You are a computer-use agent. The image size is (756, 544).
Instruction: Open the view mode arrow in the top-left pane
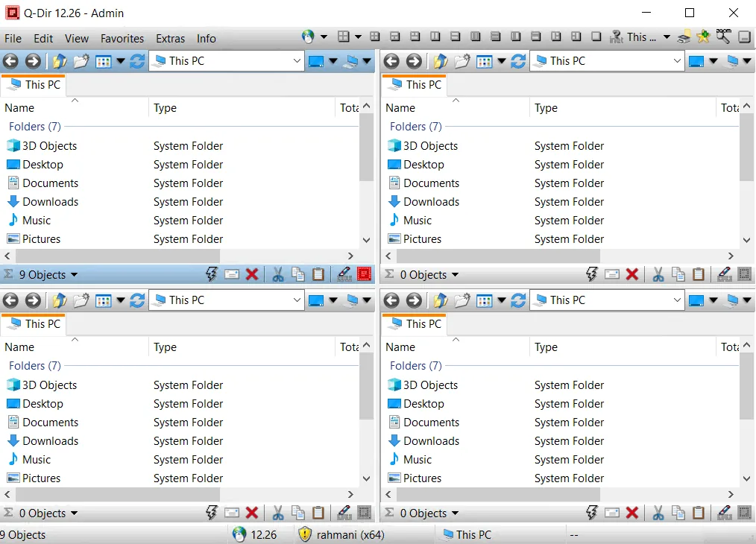point(121,61)
